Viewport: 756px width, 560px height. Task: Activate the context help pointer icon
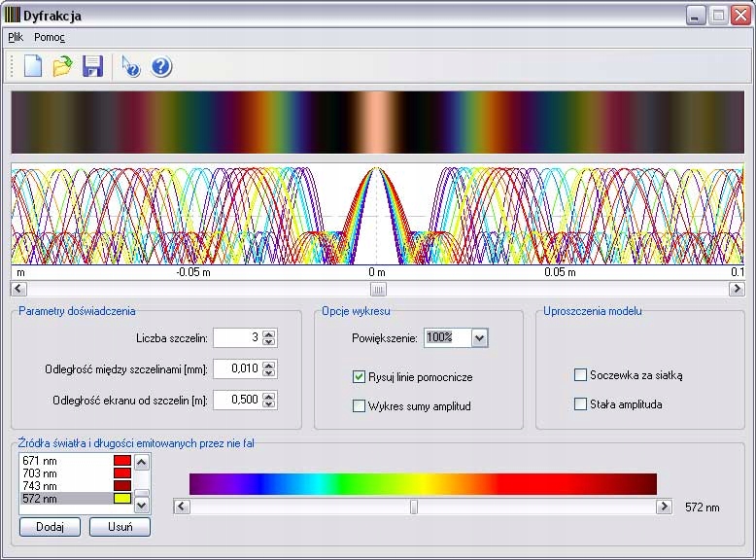pyautogui.click(x=131, y=66)
